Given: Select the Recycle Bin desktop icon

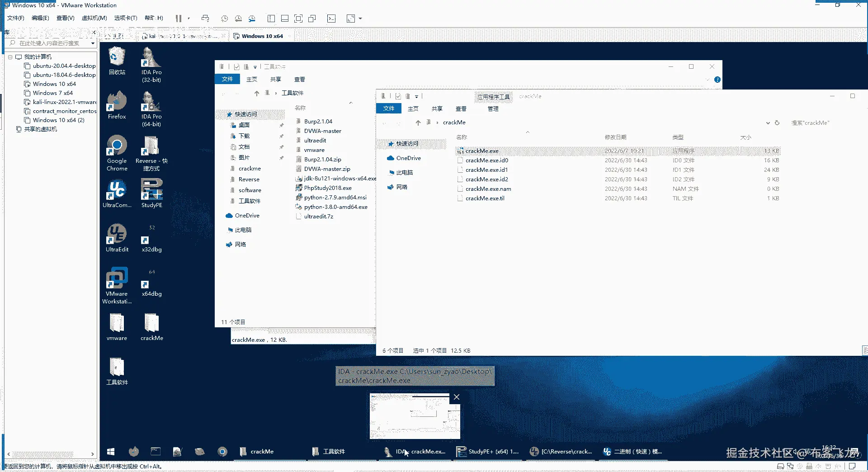Looking at the screenshot, I should pyautogui.click(x=117, y=61).
